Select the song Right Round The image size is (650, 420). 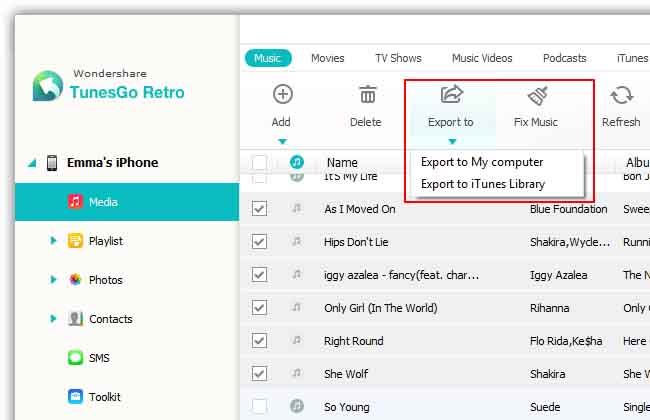coord(354,341)
